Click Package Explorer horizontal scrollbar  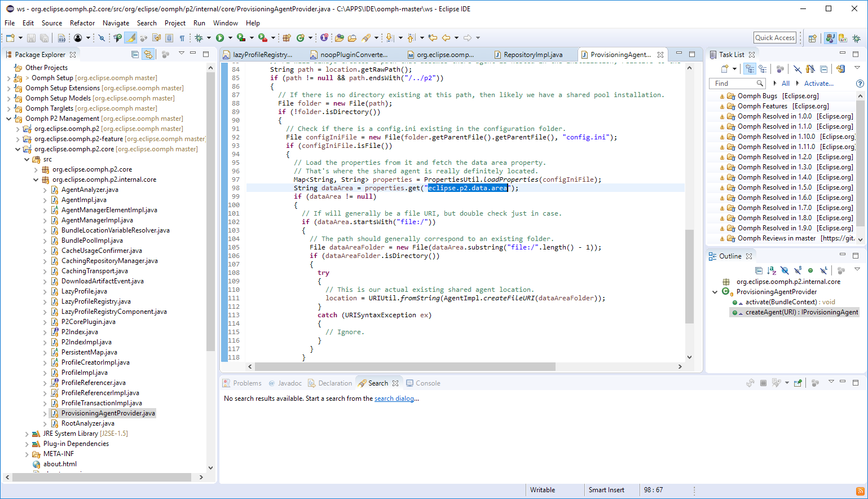[x=104, y=478]
